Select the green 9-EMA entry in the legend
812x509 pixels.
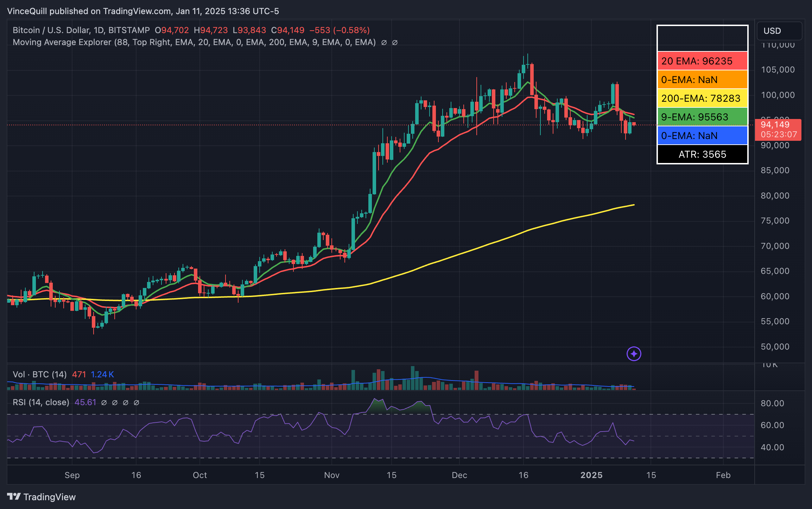[702, 117]
